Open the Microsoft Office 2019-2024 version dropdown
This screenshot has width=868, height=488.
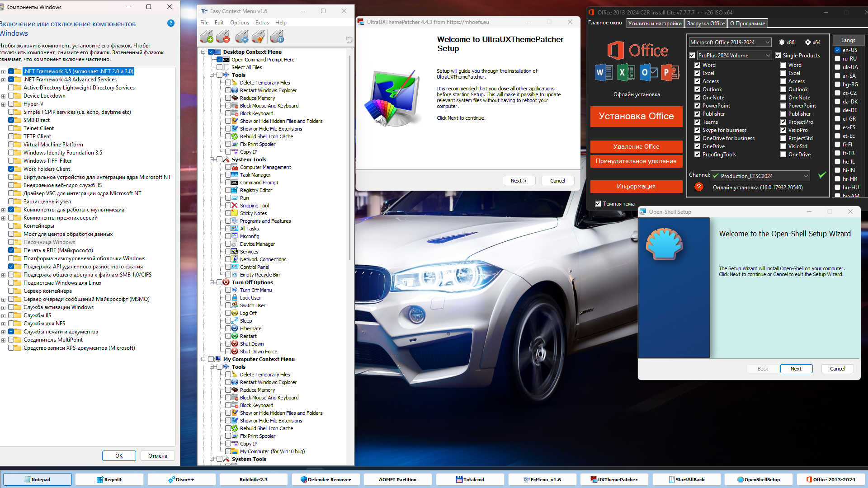[x=730, y=42]
